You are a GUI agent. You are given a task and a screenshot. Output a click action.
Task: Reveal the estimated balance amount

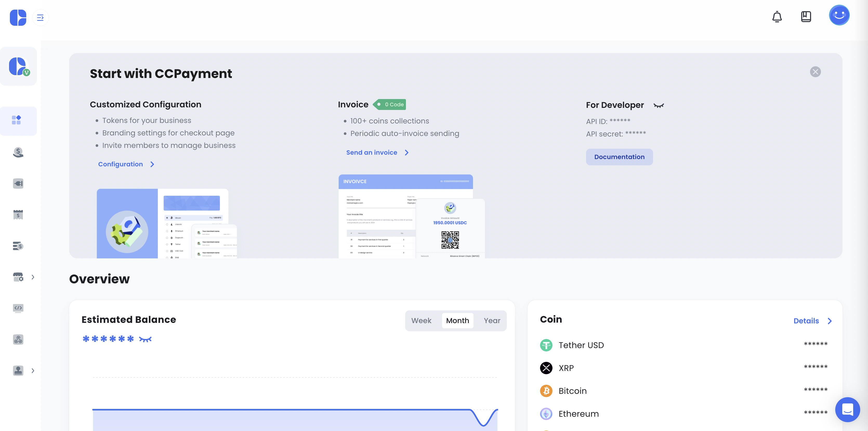pos(145,339)
